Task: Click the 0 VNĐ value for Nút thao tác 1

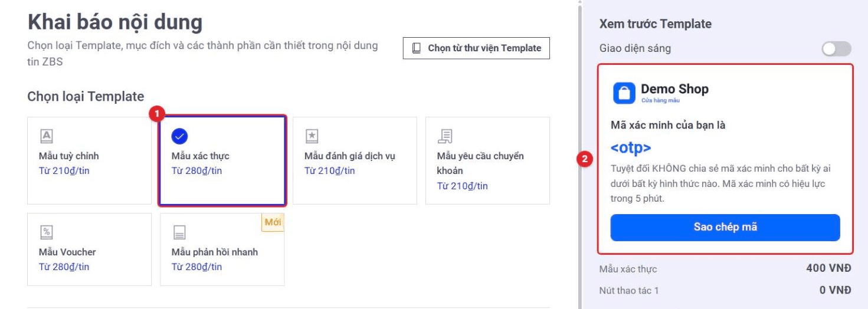Action: tap(836, 290)
